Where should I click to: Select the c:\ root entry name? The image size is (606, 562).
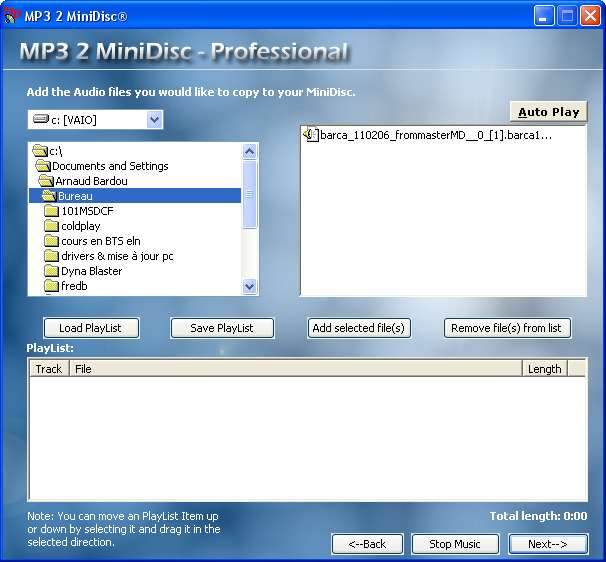click(x=56, y=151)
